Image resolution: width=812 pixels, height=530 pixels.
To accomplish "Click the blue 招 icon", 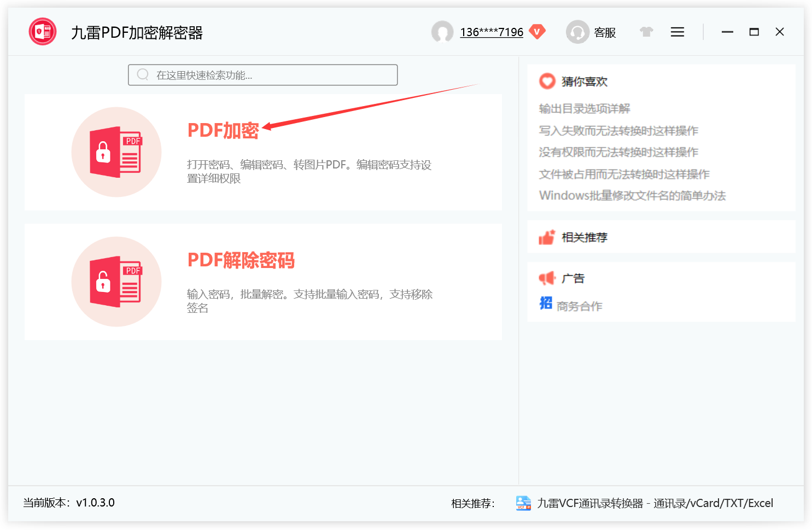I will click(x=546, y=303).
